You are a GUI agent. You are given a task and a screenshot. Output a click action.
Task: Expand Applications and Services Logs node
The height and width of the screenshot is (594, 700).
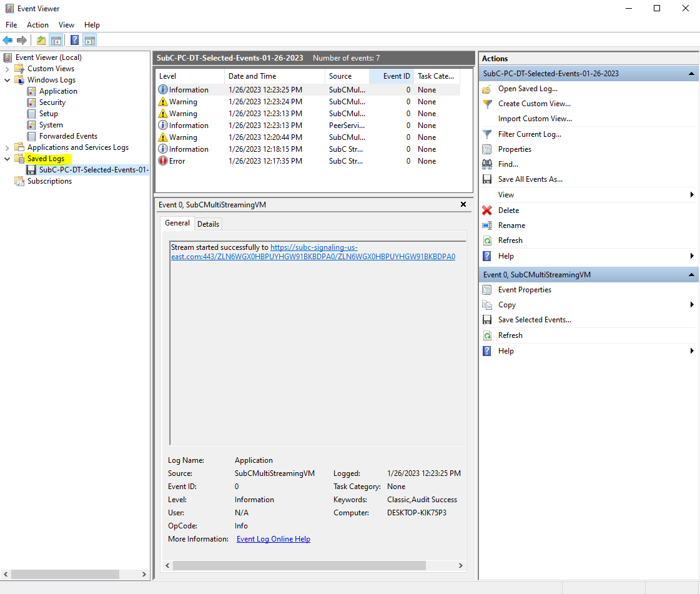[x=7, y=147]
